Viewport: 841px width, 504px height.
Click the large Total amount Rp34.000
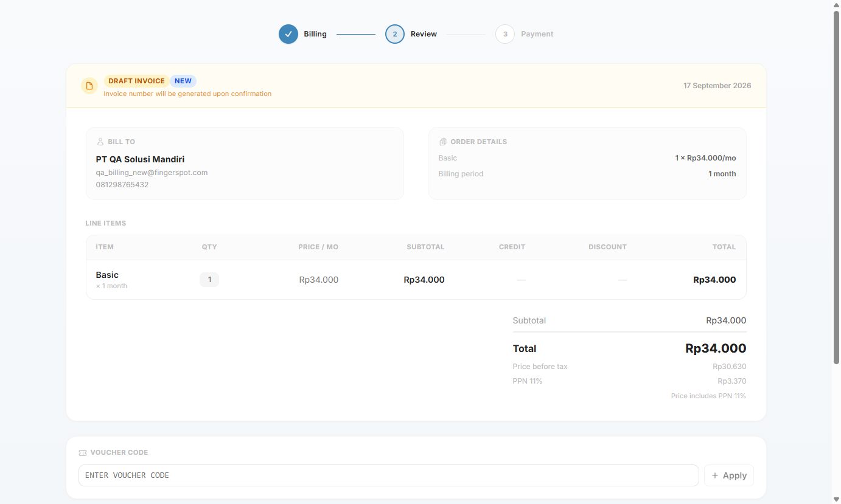coord(716,348)
